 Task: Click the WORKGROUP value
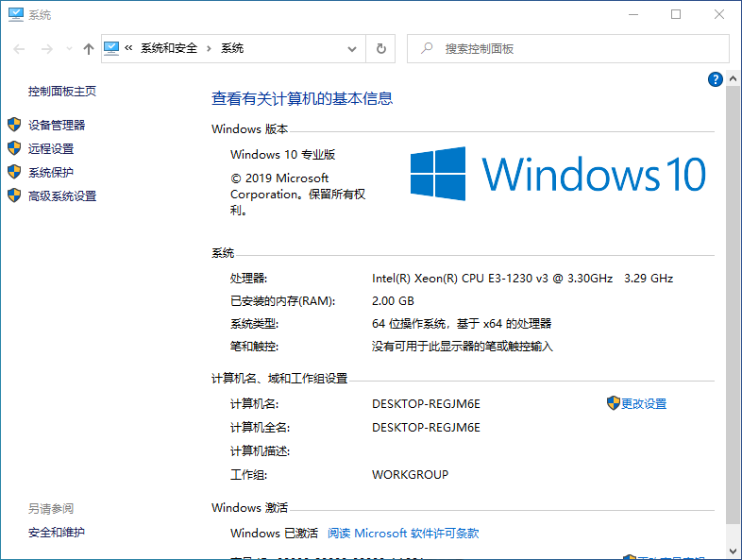coord(410,474)
